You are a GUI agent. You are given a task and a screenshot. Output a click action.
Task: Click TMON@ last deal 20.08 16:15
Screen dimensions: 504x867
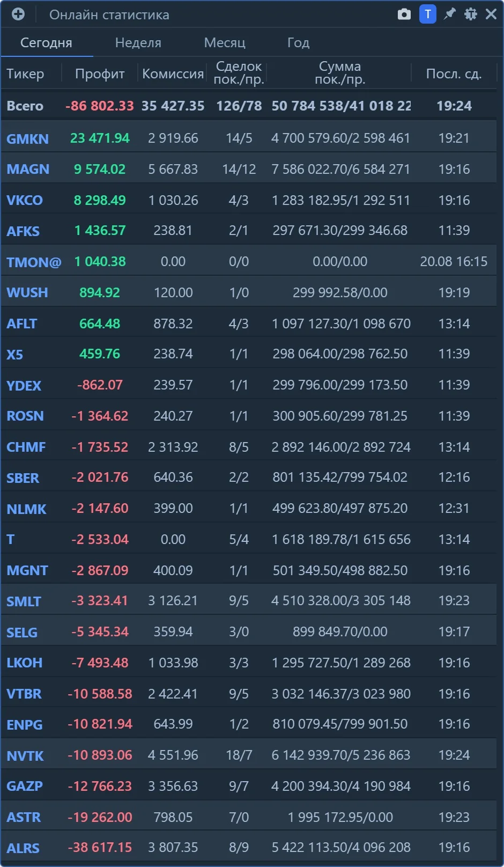454,261
